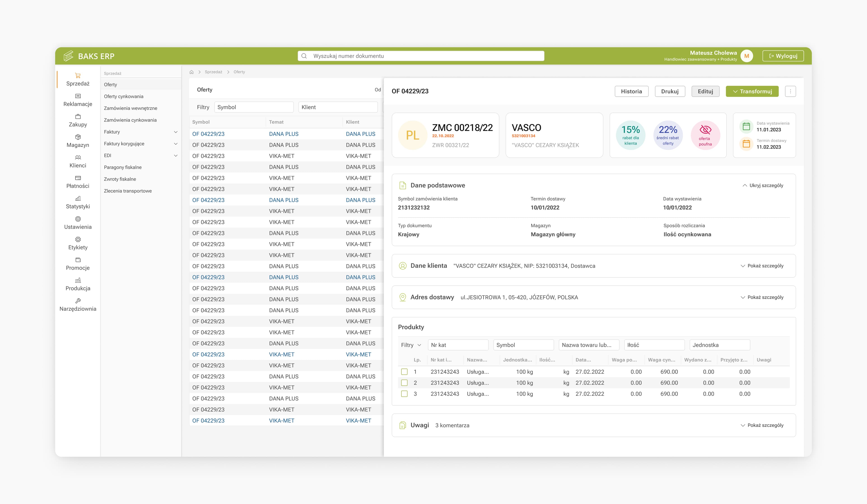Click the user avatar M
Image resolution: width=867 pixels, height=504 pixels.
point(747,56)
